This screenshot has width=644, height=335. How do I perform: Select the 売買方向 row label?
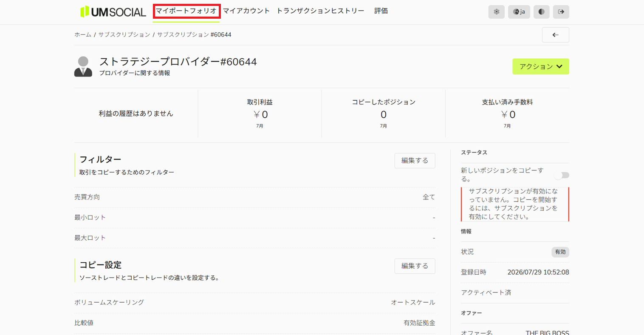point(87,197)
